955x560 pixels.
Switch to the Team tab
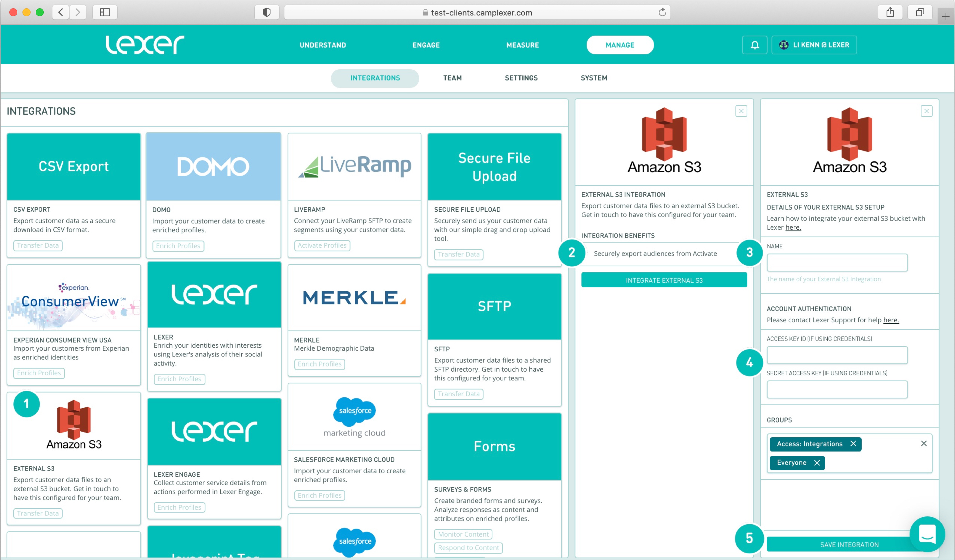click(x=452, y=78)
